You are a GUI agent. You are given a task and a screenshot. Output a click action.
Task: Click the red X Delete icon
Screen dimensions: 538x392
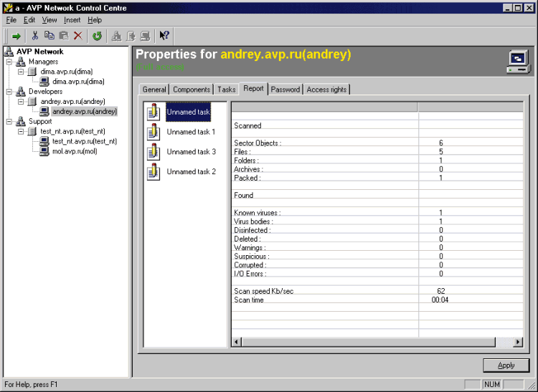coord(78,36)
